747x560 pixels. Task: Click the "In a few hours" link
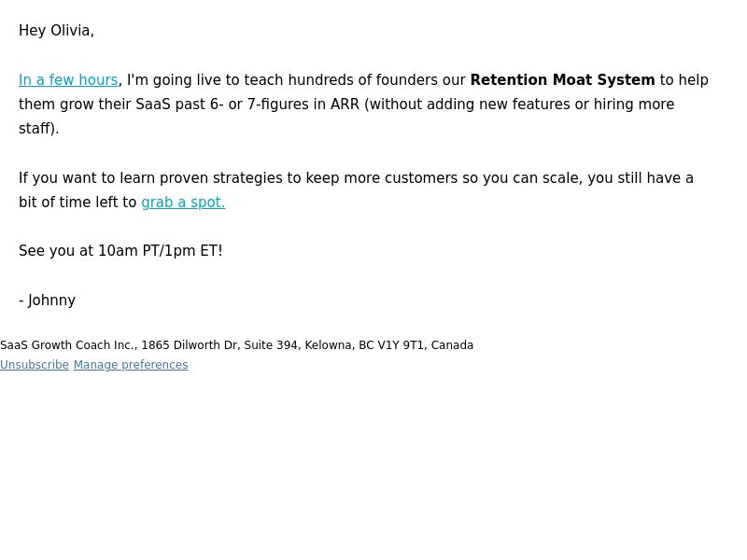68,80
